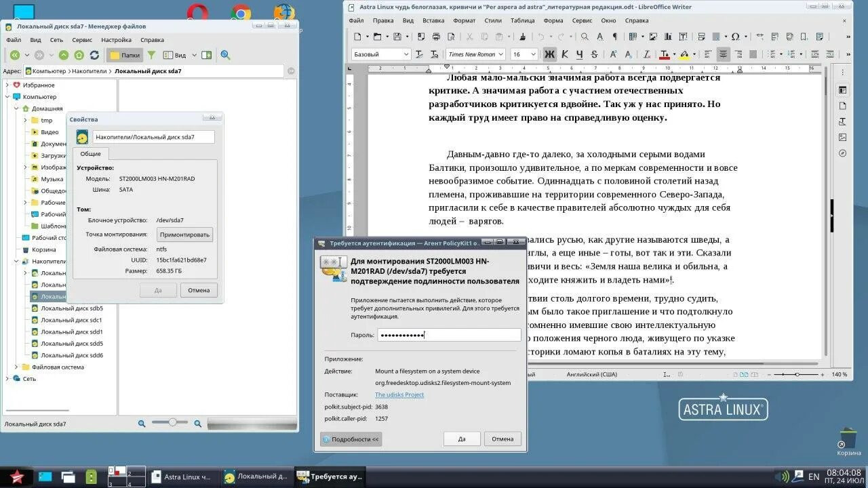The width and height of the screenshot is (868, 488).
Task: Click zoom-in magnifier in file manager status bar
Action: click(197, 423)
